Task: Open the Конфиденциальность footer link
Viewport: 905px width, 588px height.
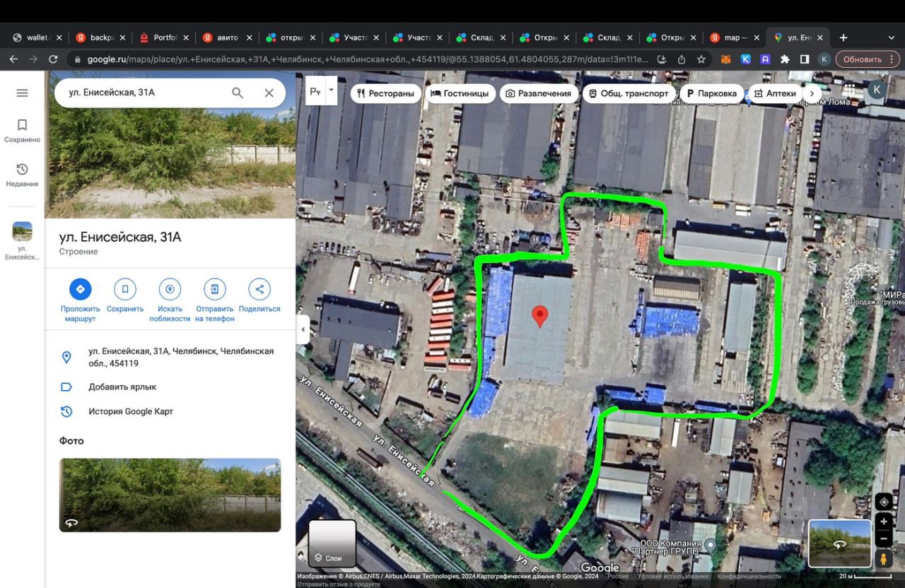Action: click(750, 577)
